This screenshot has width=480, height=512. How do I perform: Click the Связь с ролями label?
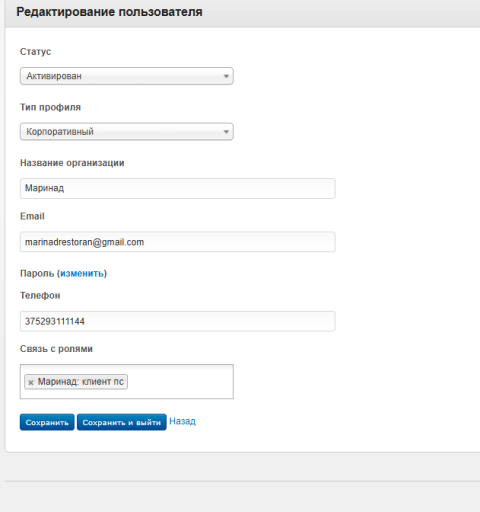pyautogui.click(x=56, y=349)
